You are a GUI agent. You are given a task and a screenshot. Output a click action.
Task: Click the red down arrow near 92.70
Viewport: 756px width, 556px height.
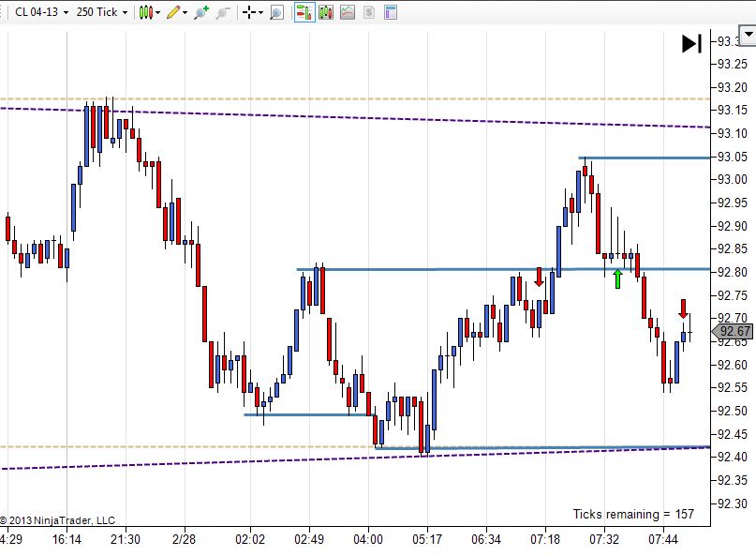(683, 308)
